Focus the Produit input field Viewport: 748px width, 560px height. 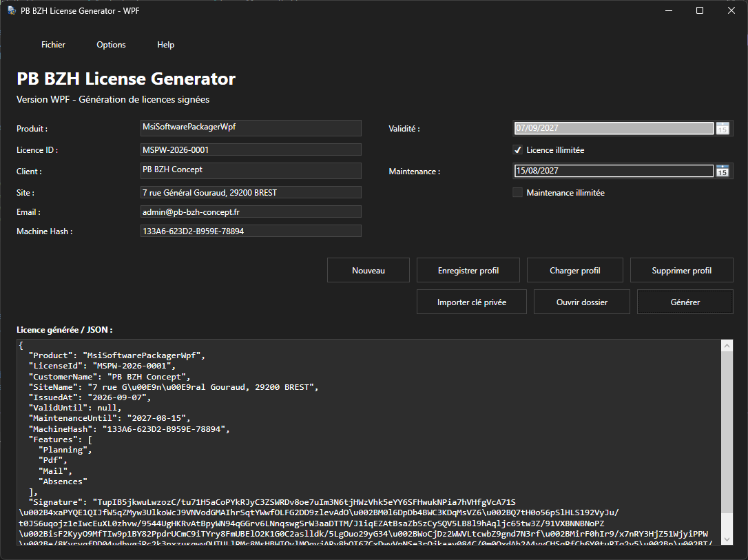tap(251, 128)
